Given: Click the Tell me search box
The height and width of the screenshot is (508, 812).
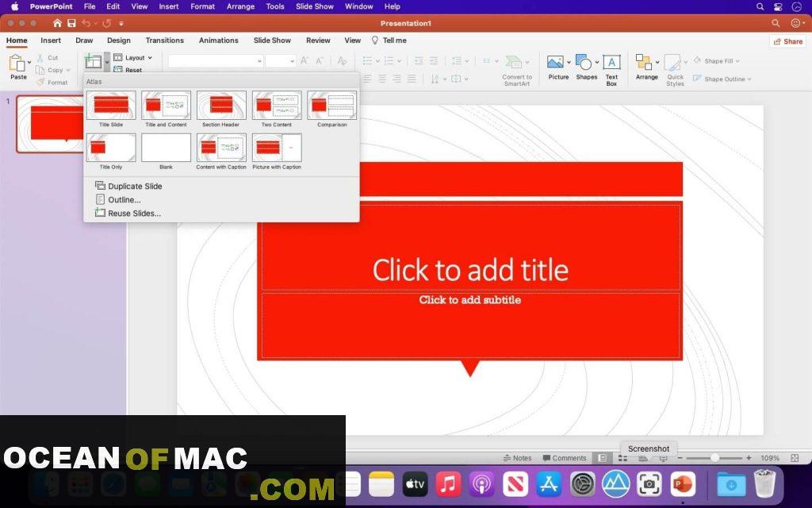Looking at the screenshot, I should pos(389,40).
